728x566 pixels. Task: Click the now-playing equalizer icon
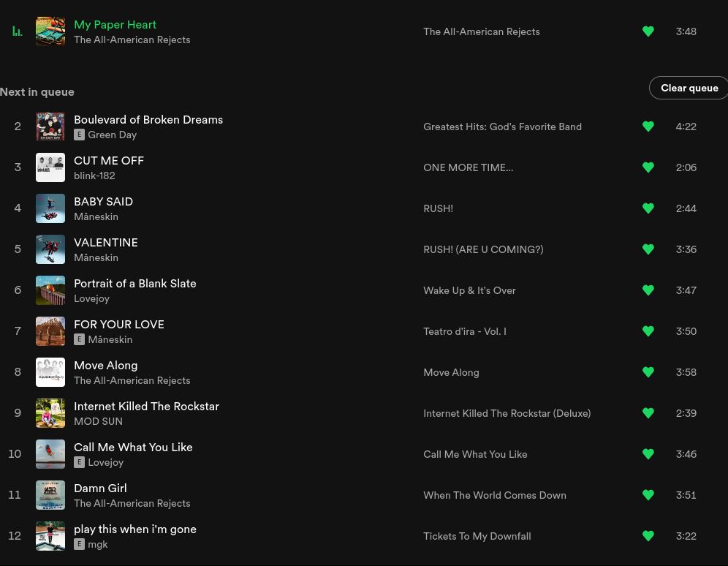(18, 31)
